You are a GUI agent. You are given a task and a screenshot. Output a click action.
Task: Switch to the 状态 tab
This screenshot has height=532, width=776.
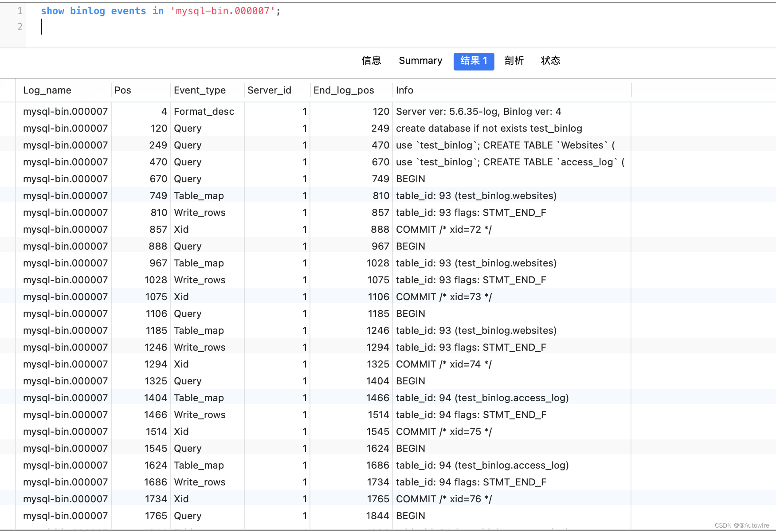pyautogui.click(x=550, y=61)
